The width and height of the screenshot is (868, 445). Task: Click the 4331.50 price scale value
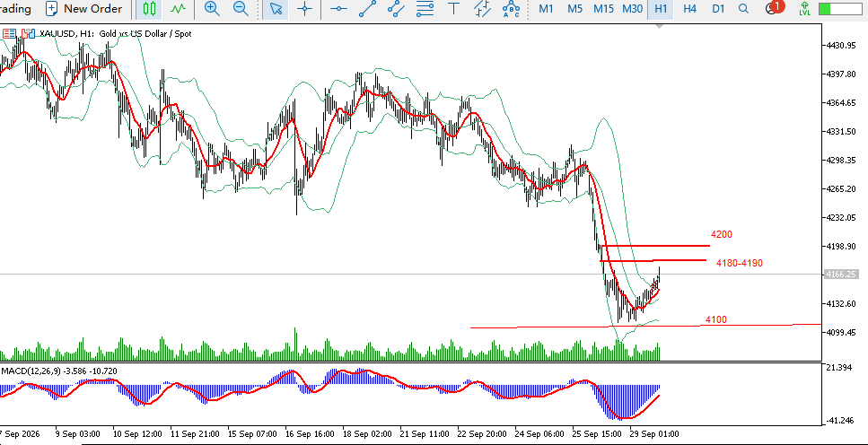842,132
